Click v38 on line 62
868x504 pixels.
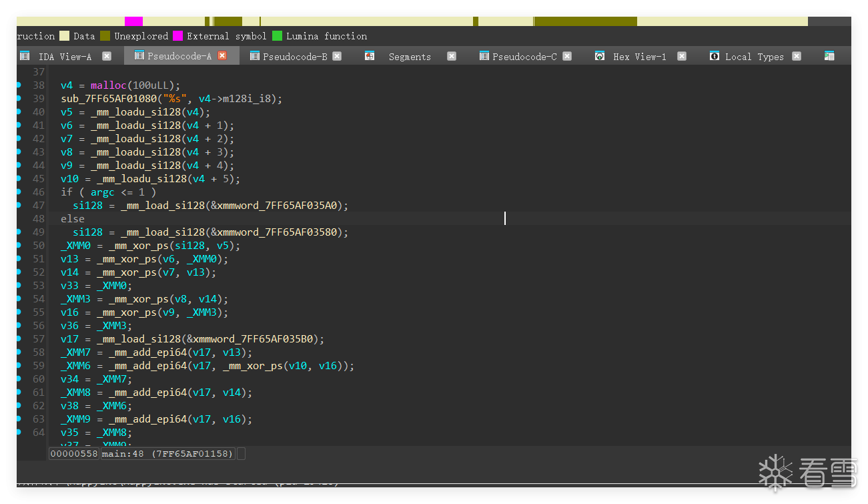(69, 406)
